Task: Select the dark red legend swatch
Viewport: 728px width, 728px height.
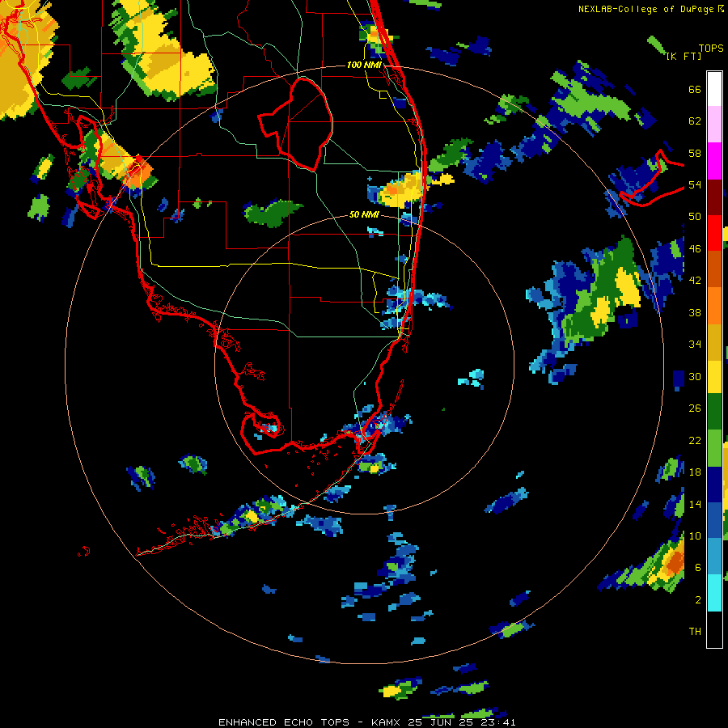Action: pos(714,197)
